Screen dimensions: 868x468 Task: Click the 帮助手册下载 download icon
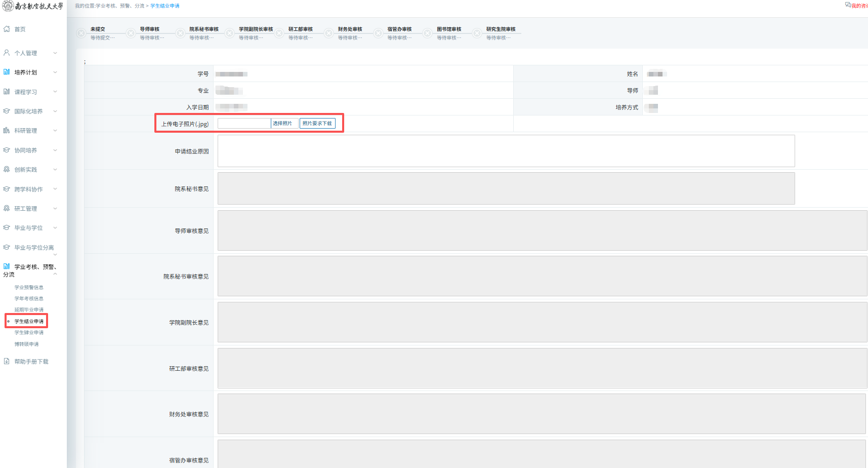[x=7, y=361]
